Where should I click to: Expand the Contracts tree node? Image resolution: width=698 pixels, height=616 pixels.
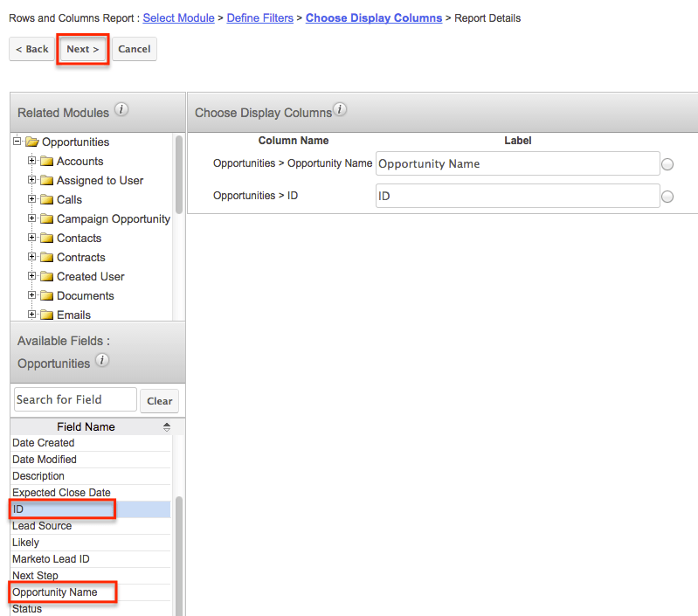tap(31, 256)
